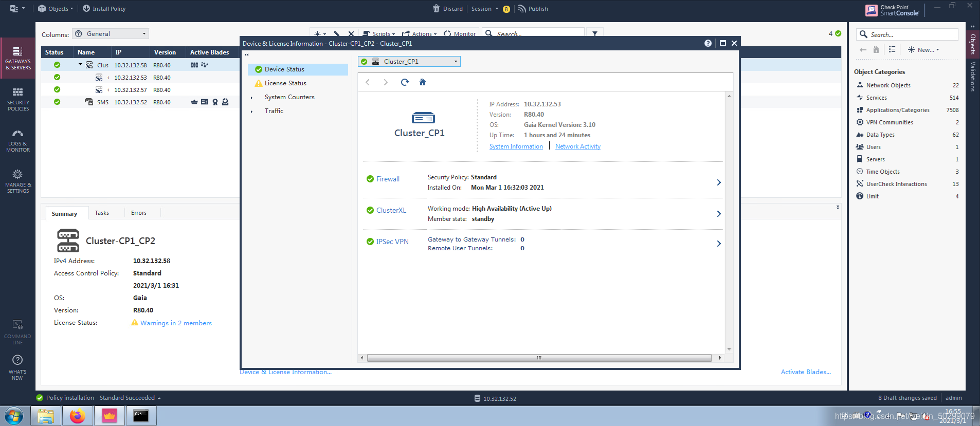980x426 pixels.
Task: Expand Traffic tree node
Action: coord(251,112)
